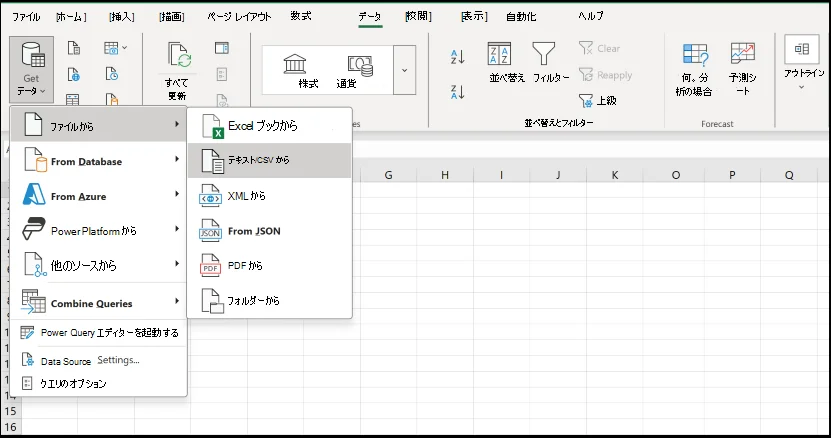
Task: Click the 予測シート forecast sheet icon
Action: coord(742,69)
